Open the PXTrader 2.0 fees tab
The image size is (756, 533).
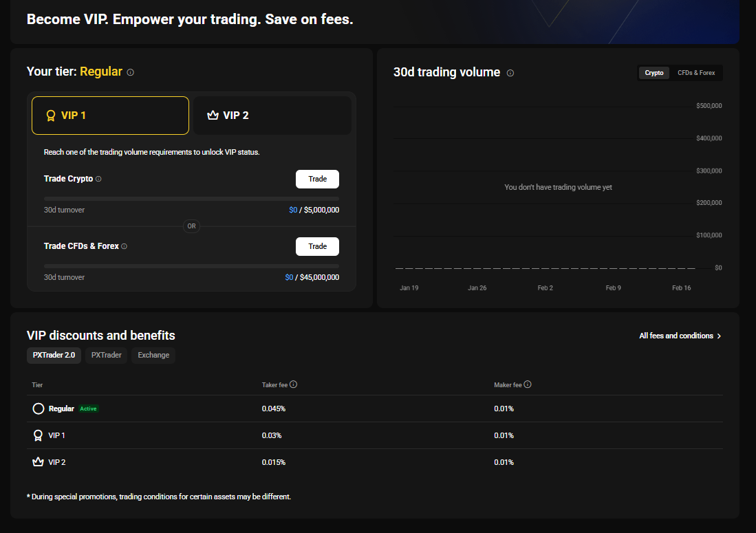click(54, 356)
